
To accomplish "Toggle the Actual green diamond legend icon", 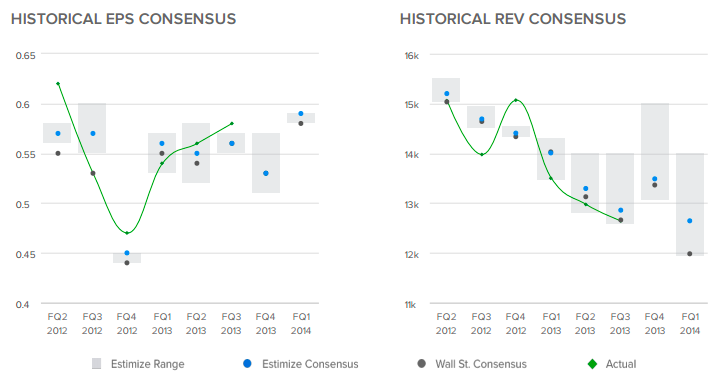I will [592, 364].
